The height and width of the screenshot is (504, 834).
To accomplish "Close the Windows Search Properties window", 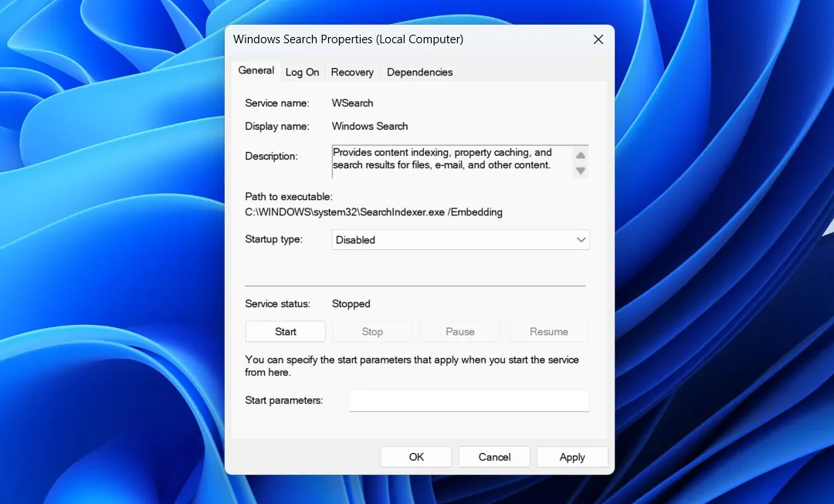I will point(598,39).
